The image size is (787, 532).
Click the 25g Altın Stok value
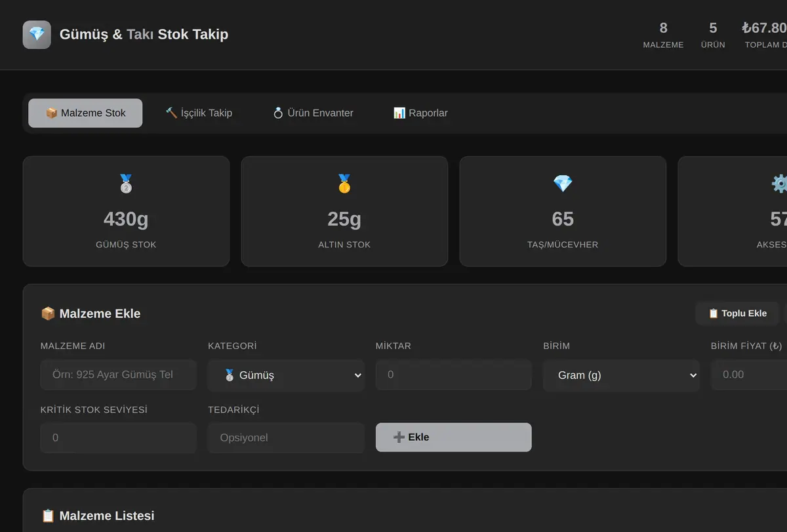[344, 219]
